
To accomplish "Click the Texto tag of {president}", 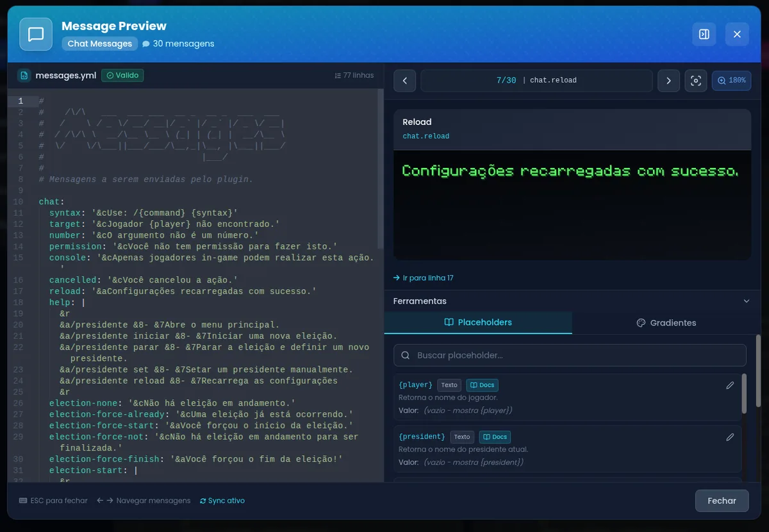I will 462,437.
